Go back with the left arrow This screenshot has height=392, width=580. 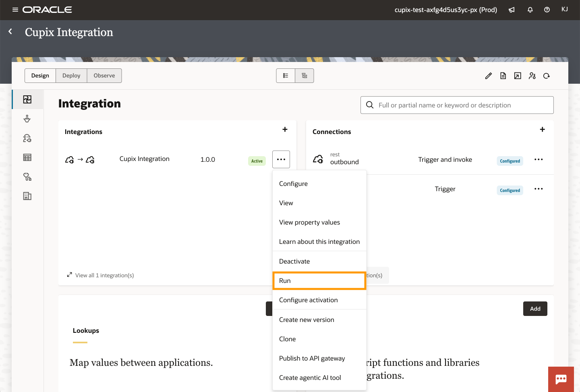tap(10, 31)
